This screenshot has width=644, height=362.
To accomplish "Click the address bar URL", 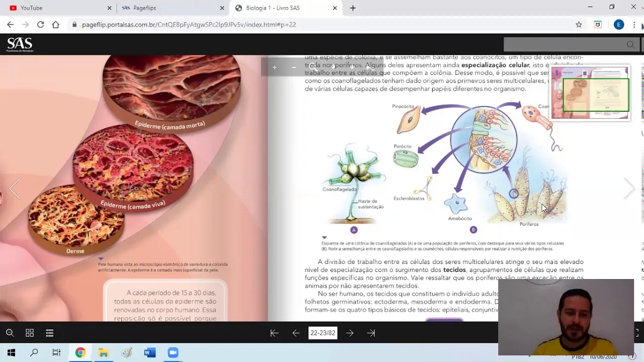I will 189,25.
